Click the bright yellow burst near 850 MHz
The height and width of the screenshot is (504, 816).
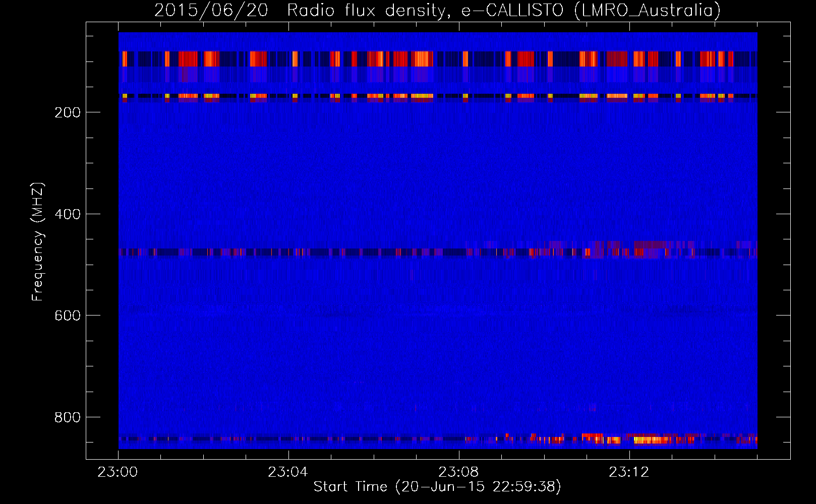click(x=651, y=440)
